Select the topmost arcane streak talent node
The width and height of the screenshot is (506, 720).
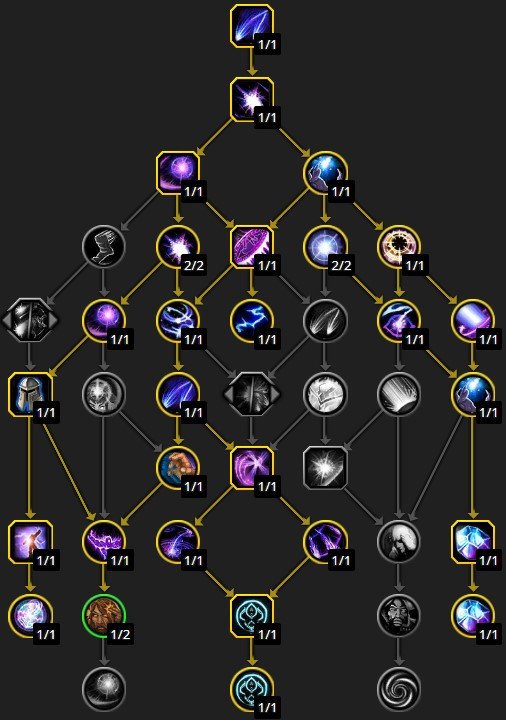[x=252, y=25]
